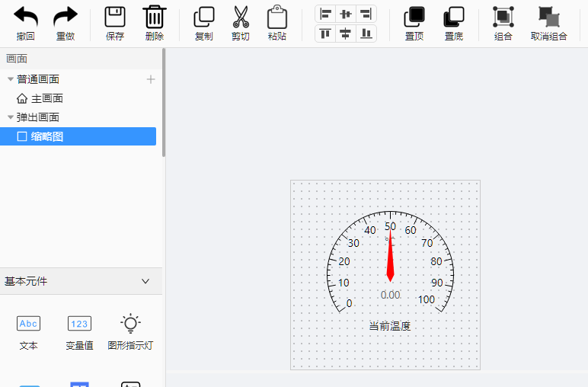Select the 缩略图 popup screen
This screenshot has height=387, width=588.
78,136
